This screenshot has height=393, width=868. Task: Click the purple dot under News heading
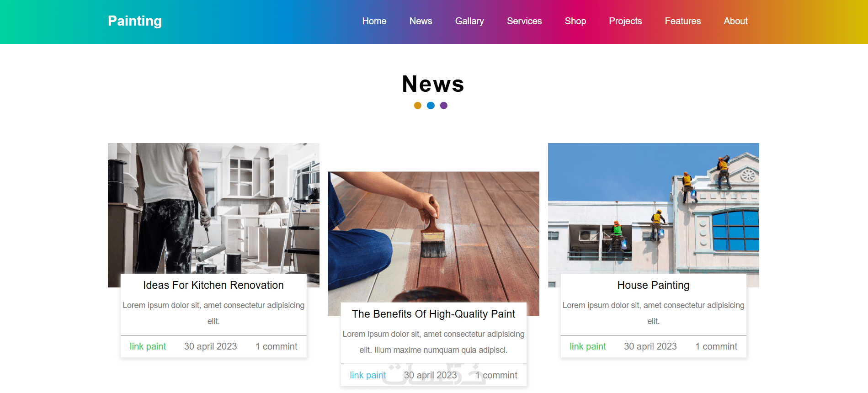click(x=444, y=106)
